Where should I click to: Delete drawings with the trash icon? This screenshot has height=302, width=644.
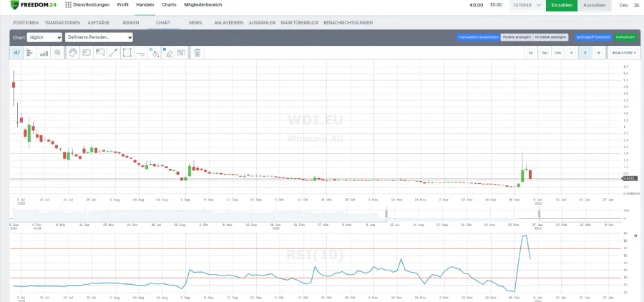197,52
